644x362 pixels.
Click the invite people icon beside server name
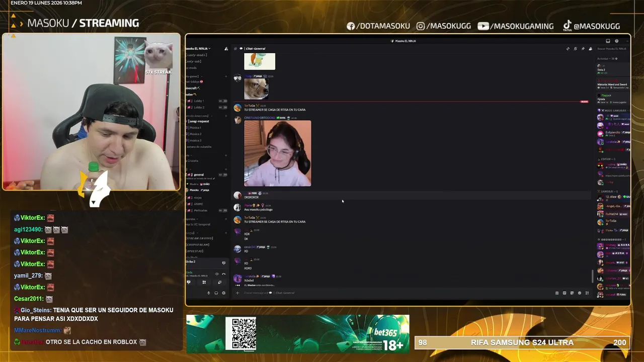[226, 49]
